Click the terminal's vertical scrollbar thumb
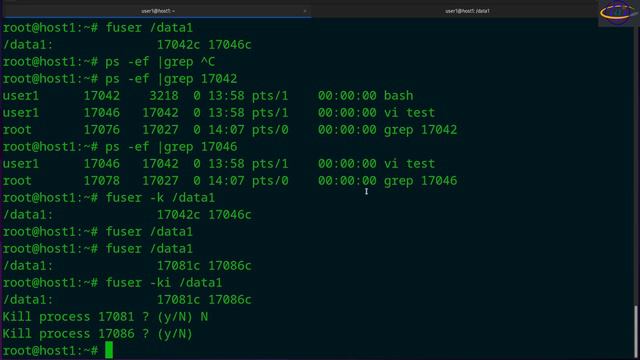Image resolution: width=640 pixels, height=360 pixels. click(636, 331)
